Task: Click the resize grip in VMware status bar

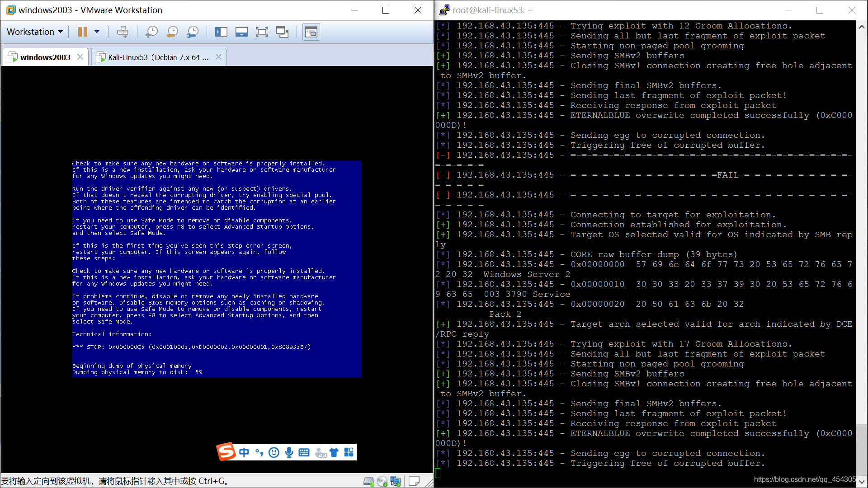Action: (x=429, y=483)
